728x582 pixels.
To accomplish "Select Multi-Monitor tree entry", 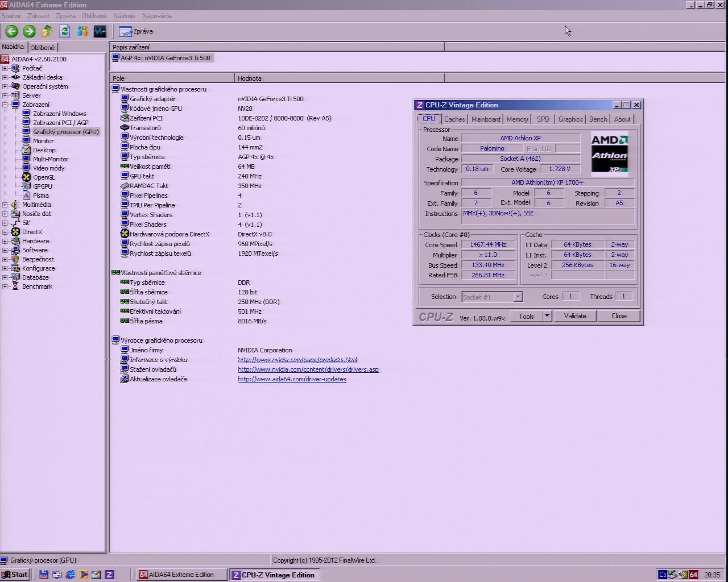I will 51,159.
